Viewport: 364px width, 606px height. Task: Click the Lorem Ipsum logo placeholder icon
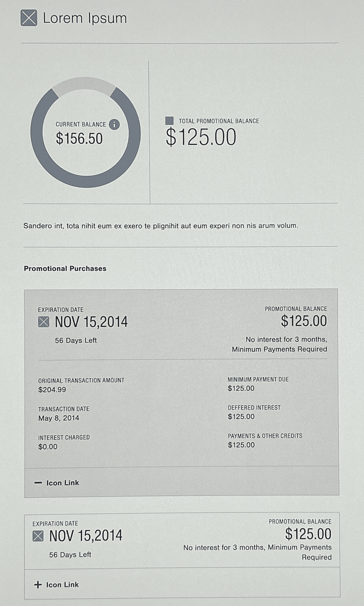click(x=29, y=18)
